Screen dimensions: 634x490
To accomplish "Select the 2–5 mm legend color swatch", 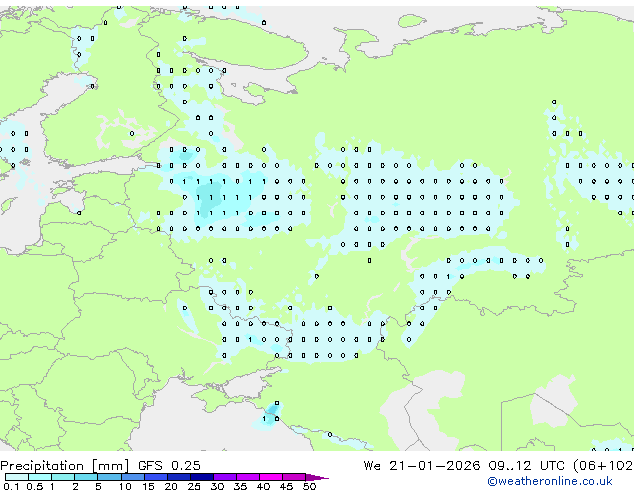I will coord(86,477).
